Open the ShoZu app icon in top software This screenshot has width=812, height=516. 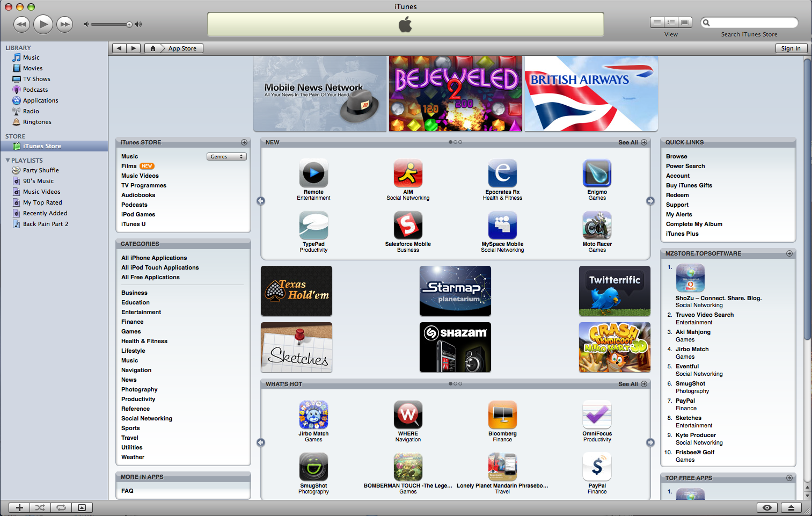coord(690,278)
